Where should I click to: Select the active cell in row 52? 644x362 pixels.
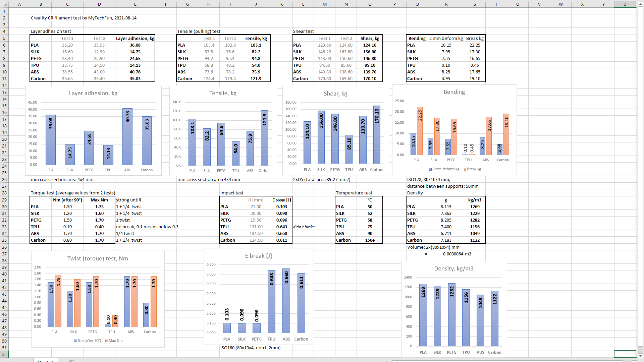click(625, 354)
